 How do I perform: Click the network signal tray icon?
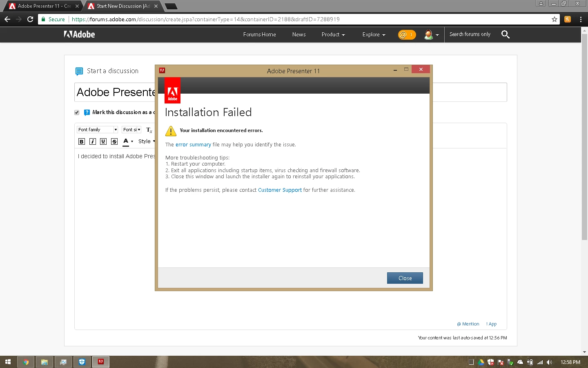(540, 362)
